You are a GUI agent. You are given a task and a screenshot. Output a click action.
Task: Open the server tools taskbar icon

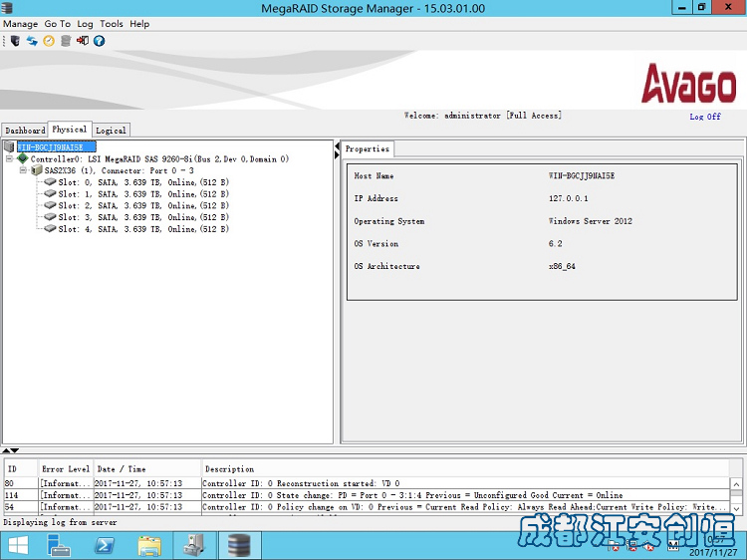pos(194,546)
